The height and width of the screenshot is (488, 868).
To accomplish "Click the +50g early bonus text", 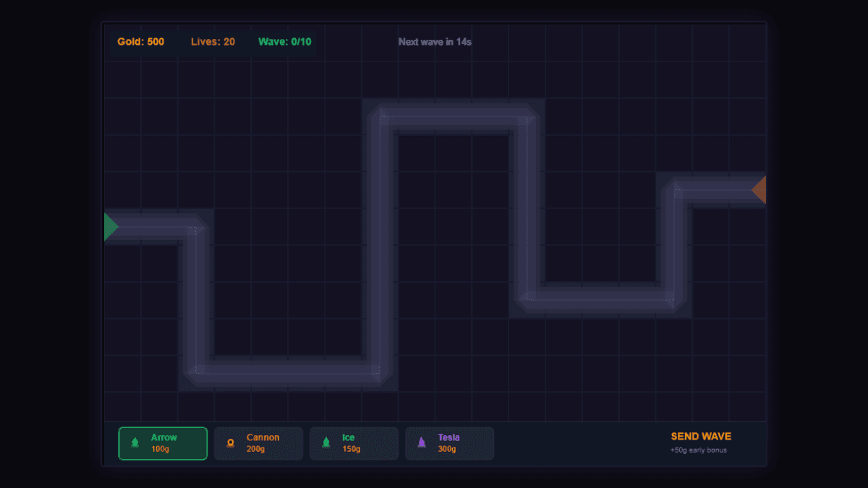I will pyautogui.click(x=698, y=450).
